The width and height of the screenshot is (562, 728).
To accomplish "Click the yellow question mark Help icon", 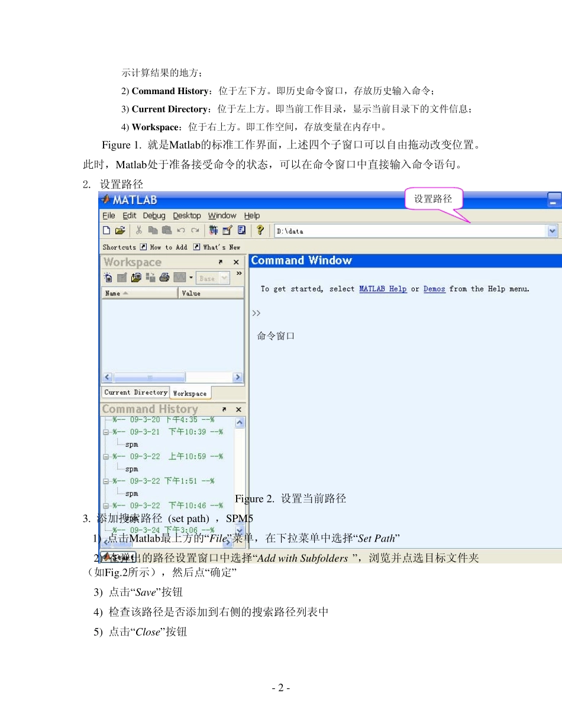I will [260, 230].
